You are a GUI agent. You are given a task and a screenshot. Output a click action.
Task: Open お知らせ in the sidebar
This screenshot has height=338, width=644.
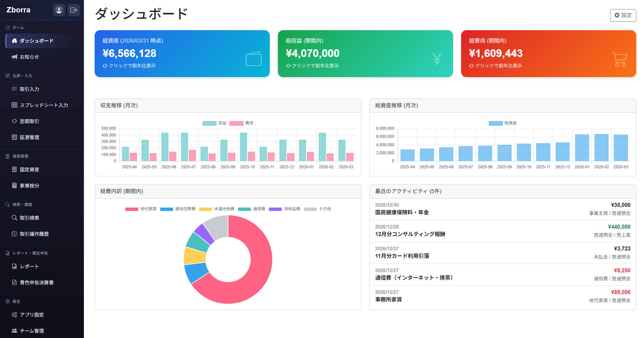29,57
